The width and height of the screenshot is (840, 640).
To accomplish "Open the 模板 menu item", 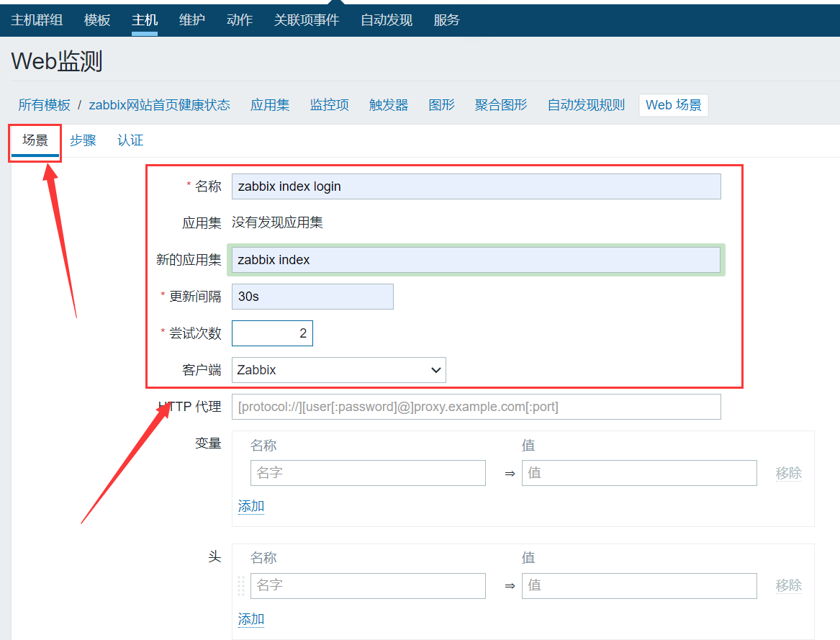I will point(97,20).
